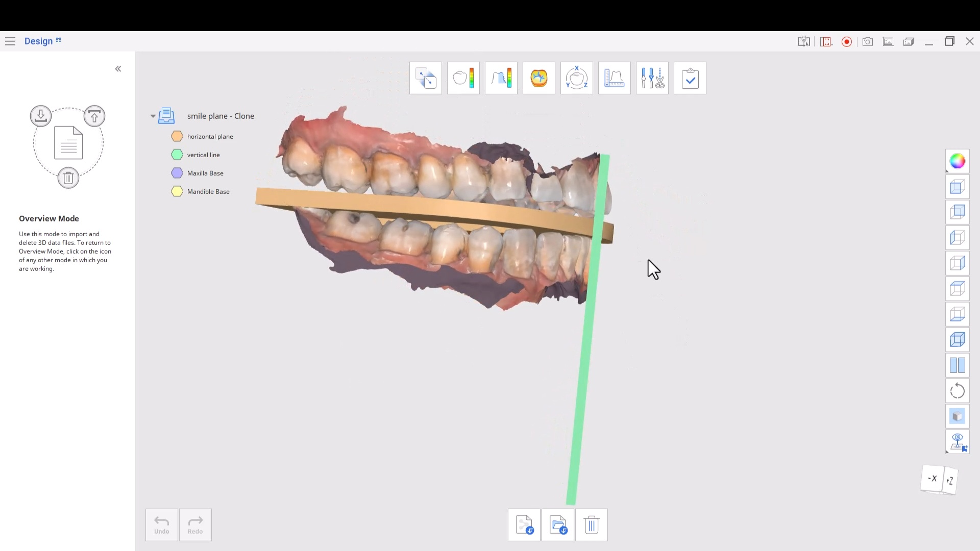Collapse the smile plane - Clone tree
This screenshot has height=551, width=980.
(x=153, y=116)
